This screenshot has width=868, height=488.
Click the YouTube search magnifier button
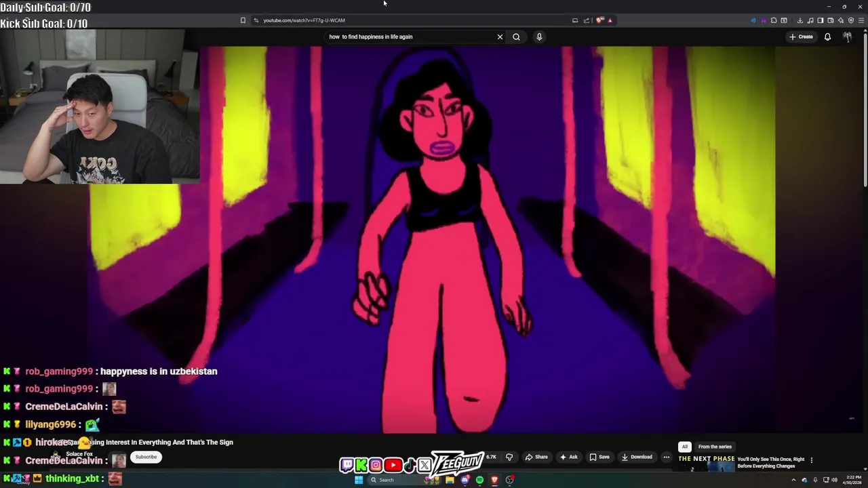(516, 37)
